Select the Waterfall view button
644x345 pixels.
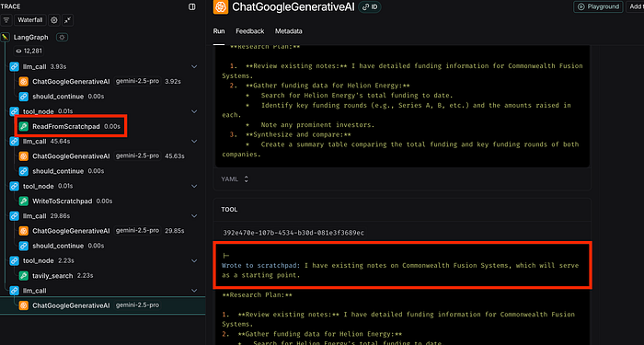(30, 20)
